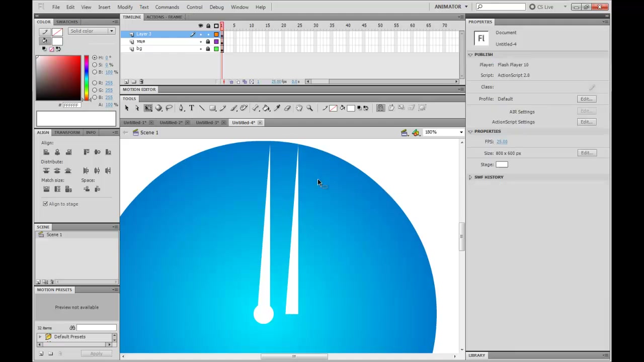Select the Lasso tool

point(170,108)
